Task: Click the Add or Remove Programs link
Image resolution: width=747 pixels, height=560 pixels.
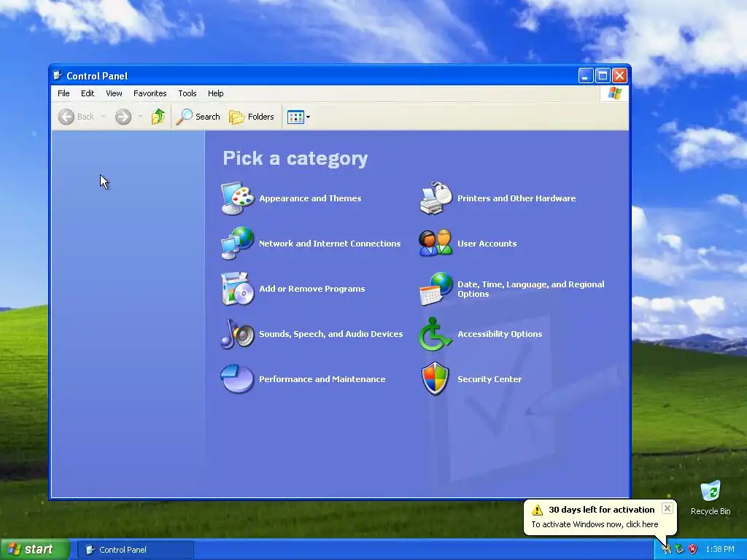Action: [312, 289]
